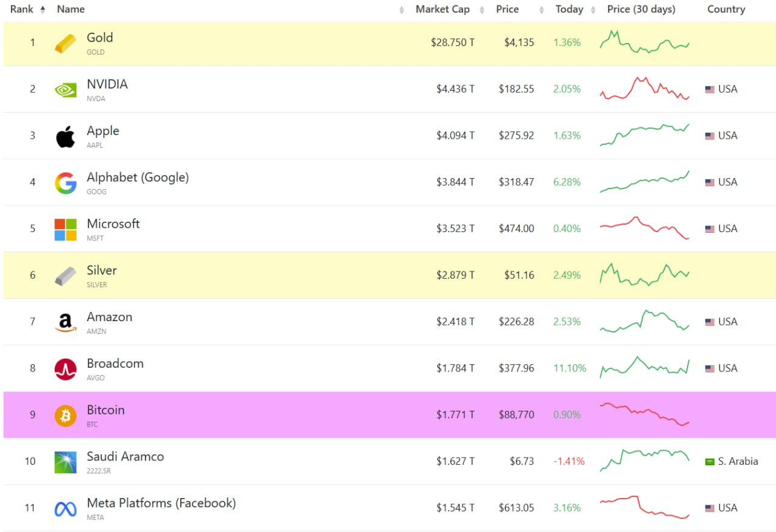Screen dimensions: 776x532
Task: Click the Meta infinity logo
Action: tap(65, 509)
